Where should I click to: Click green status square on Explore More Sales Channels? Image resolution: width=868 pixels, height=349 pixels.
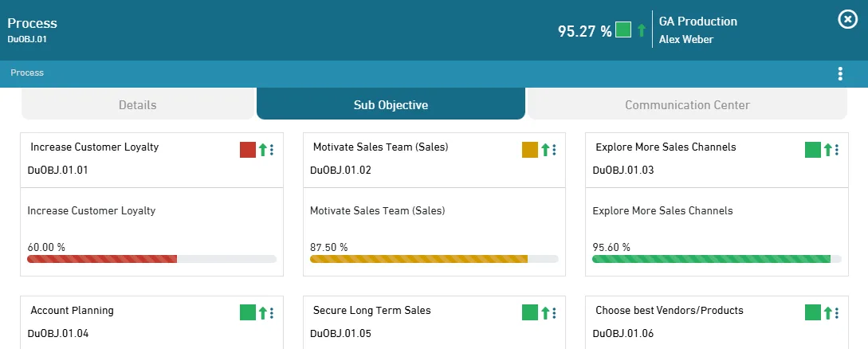tap(813, 150)
